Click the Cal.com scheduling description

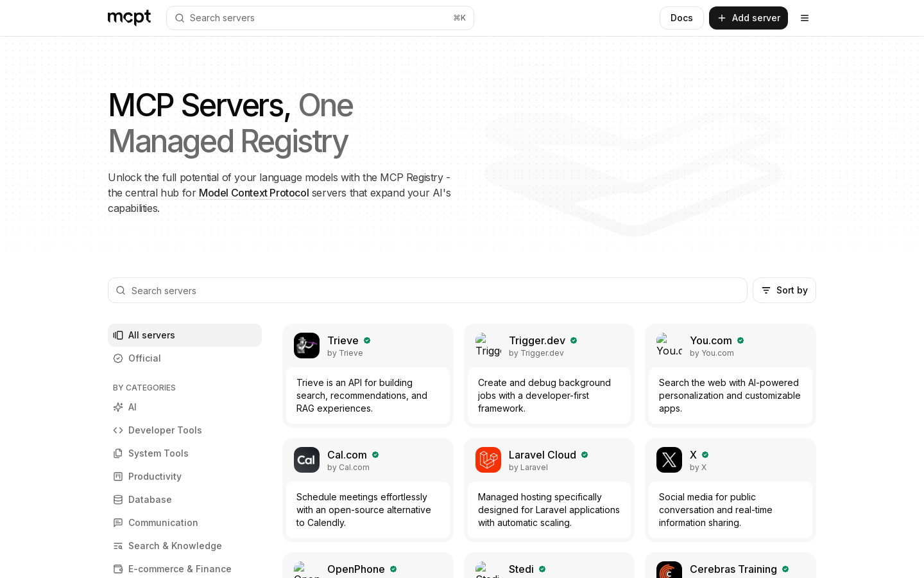click(364, 510)
